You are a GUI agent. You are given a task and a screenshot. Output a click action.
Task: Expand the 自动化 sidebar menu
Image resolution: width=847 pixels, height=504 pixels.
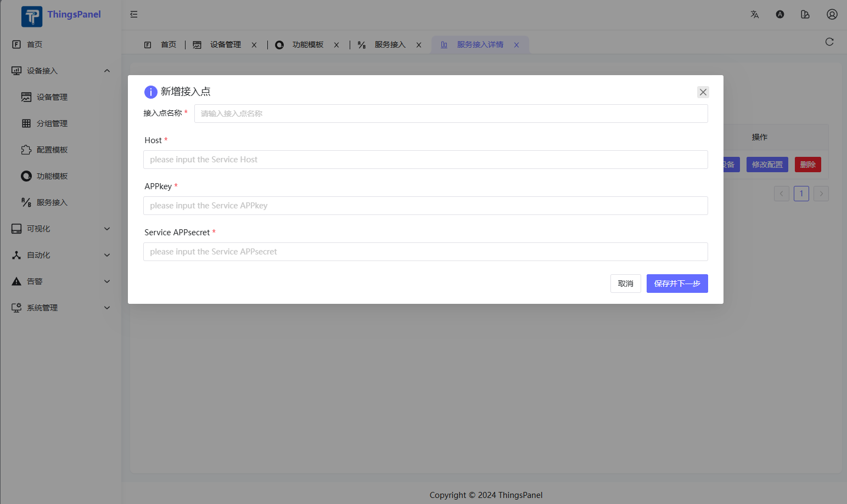click(x=107, y=255)
